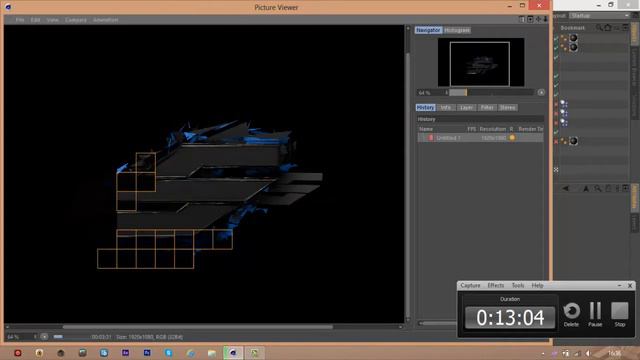This screenshot has width=640, height=360.
Task: Click the up arrow in the Attribute Manager toolbar
Action: pos(586,189)
